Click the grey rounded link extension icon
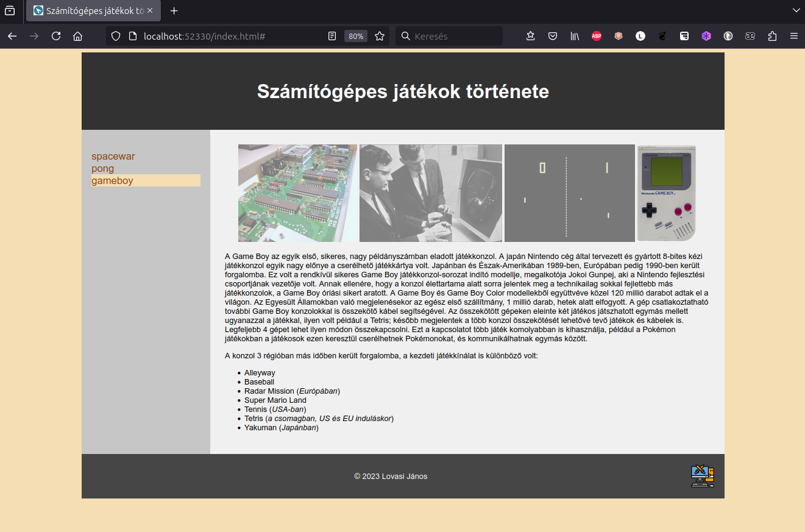 point(750,36)
